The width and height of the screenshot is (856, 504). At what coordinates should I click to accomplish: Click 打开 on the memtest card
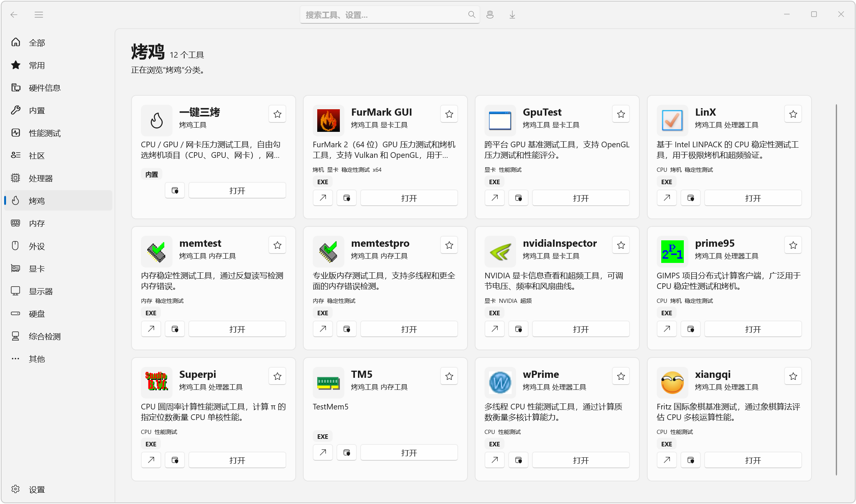237,329
